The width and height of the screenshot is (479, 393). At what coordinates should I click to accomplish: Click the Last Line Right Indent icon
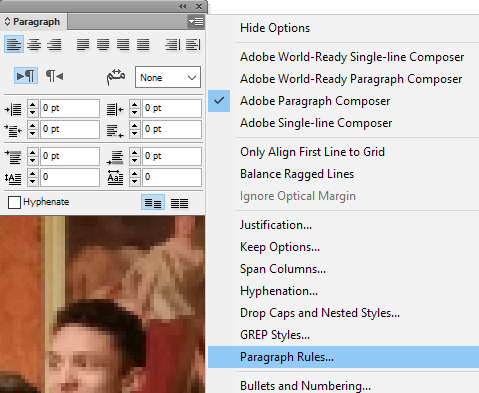click(x=115, y=131)
